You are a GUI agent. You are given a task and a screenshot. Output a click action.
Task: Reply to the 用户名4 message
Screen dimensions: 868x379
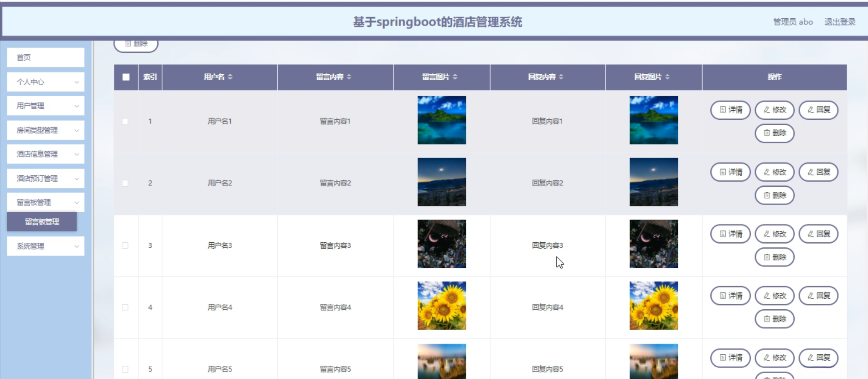819,296
